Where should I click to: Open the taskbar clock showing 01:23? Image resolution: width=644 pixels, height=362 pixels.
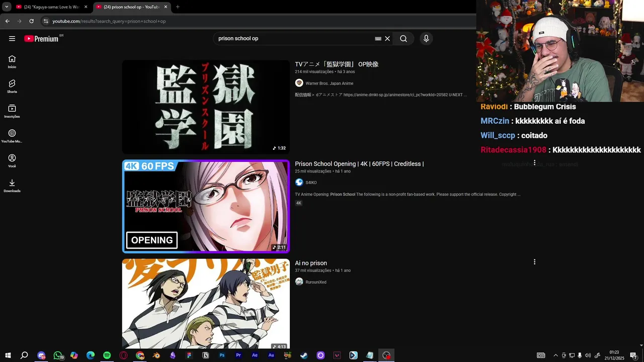pos(614,355)
